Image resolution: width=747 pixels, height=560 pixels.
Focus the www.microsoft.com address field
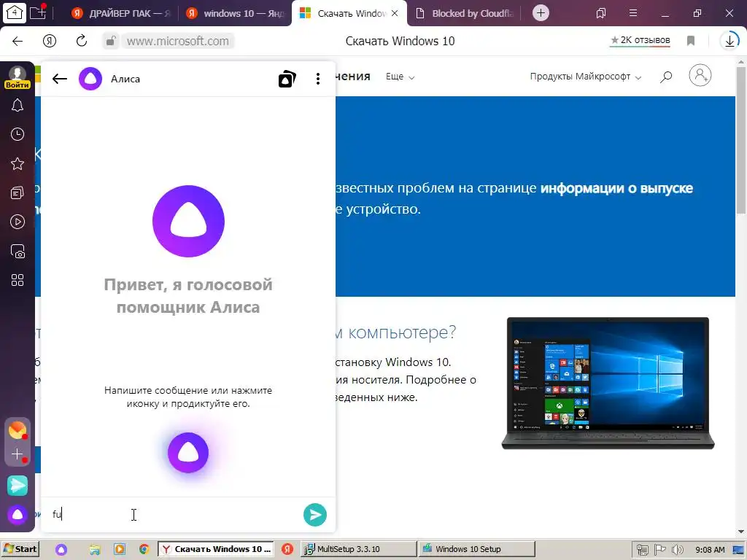pos(178,41)
